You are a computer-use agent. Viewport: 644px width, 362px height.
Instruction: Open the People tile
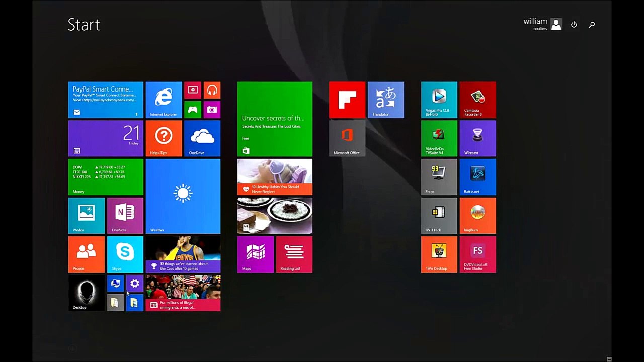pos(87,254)
